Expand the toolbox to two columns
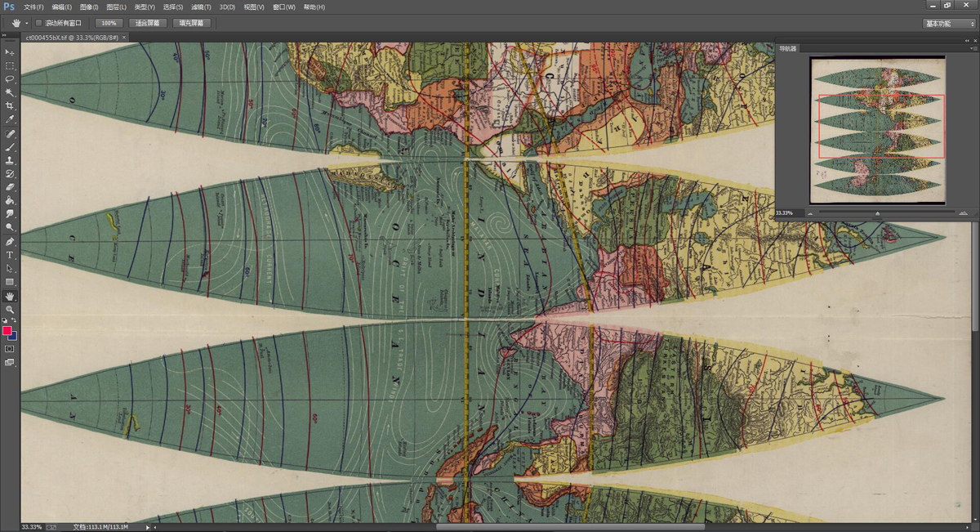The width and height of the screenshot is (980, 532). 6,36
